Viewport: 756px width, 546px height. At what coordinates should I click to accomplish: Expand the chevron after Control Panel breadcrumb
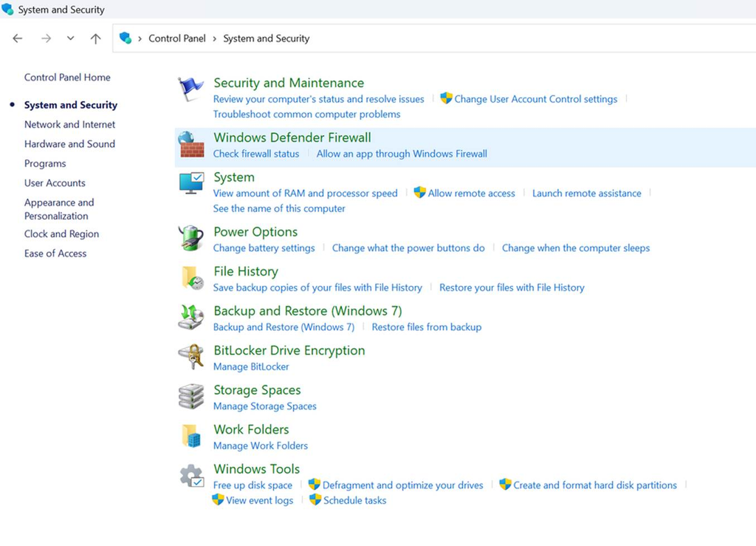pos(215,38)
